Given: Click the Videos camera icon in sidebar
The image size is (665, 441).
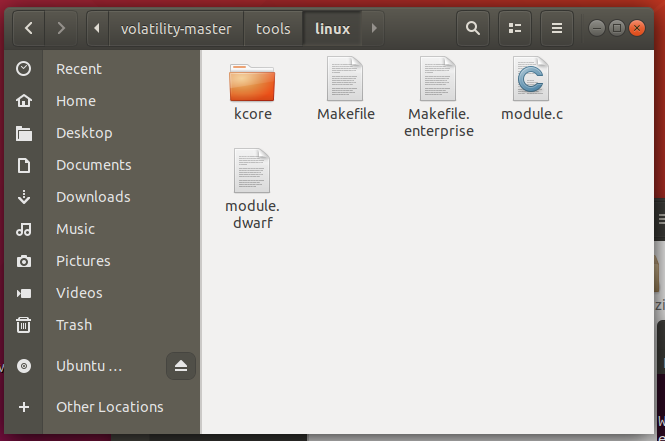Looking at the screenshot, I should click(x=24, y=293).
